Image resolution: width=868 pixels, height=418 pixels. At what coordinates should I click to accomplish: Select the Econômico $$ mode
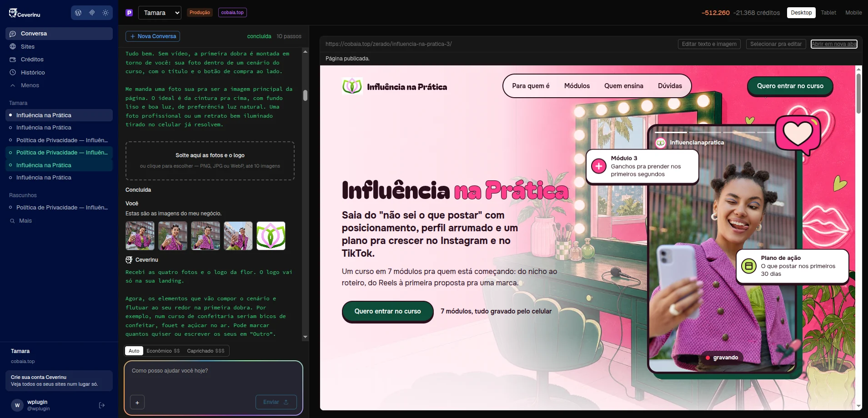pos(163,351)
